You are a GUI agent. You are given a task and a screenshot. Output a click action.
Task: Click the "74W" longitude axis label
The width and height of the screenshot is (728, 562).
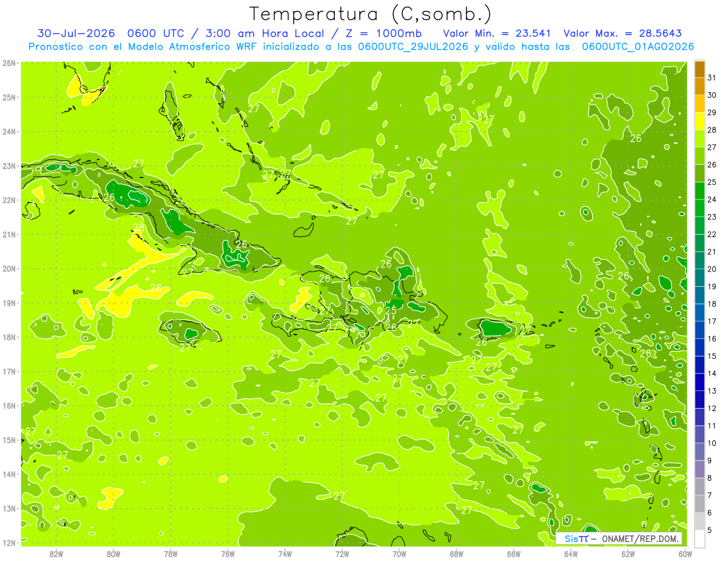(285, 554)
